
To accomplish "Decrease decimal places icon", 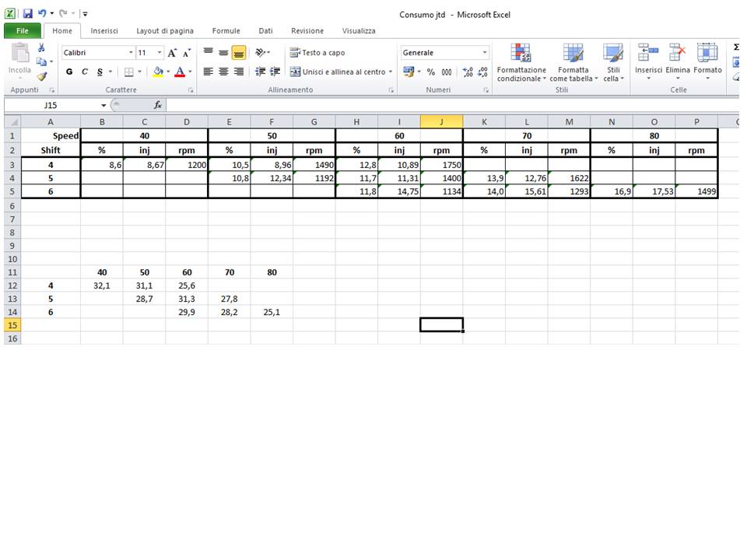I will coord(482,72).
